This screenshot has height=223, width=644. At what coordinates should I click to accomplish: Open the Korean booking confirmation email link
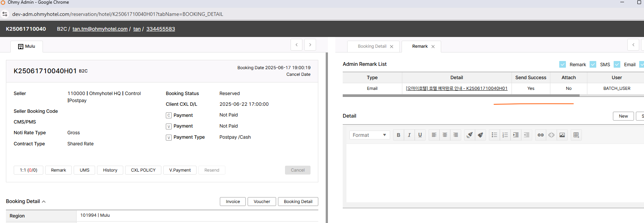click(456, 88)
